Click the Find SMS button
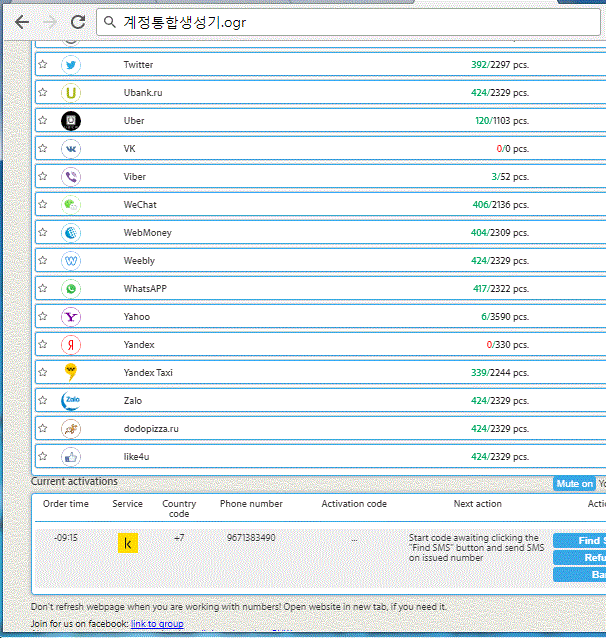606x638 pixels. tap(580, 541)
